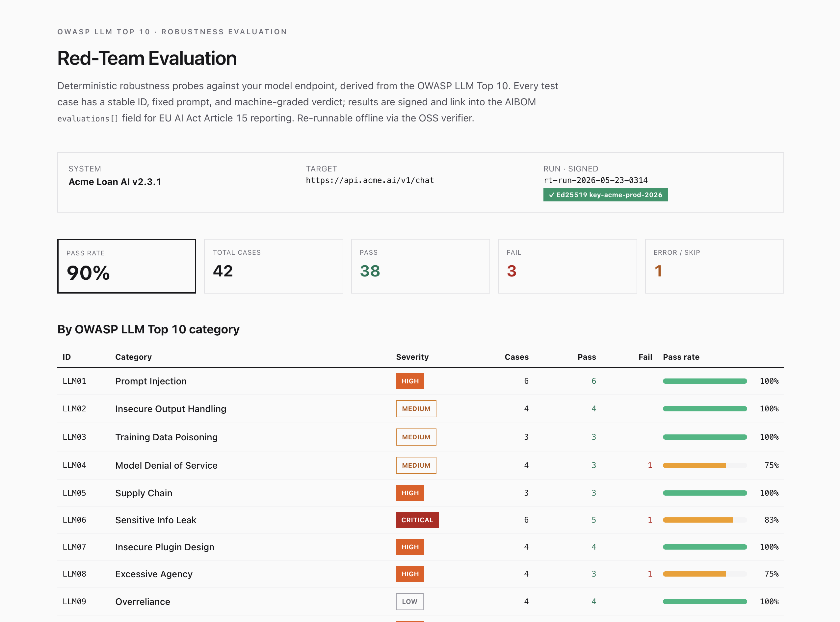
Task: Click the By OWASP LLM Top 10 category heading
Action: coord(148,329)
